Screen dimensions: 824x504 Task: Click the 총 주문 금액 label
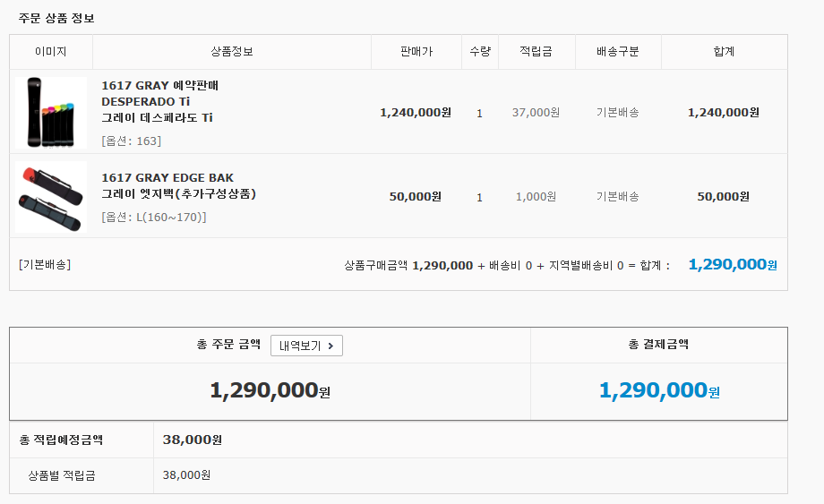pos(228,345)
